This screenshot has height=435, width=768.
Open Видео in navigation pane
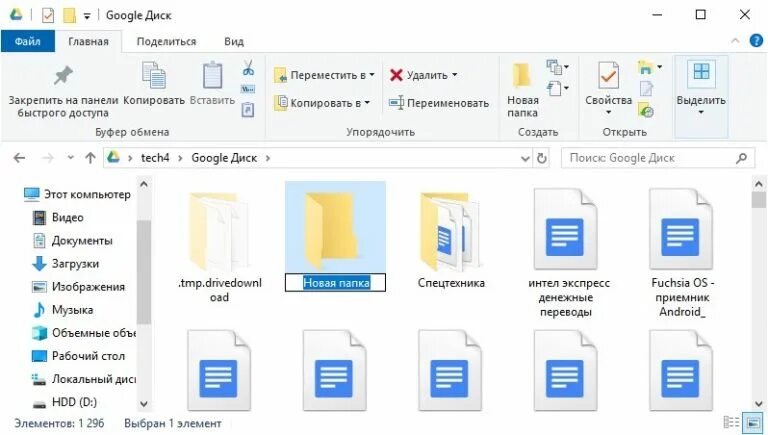pos(58,217)
